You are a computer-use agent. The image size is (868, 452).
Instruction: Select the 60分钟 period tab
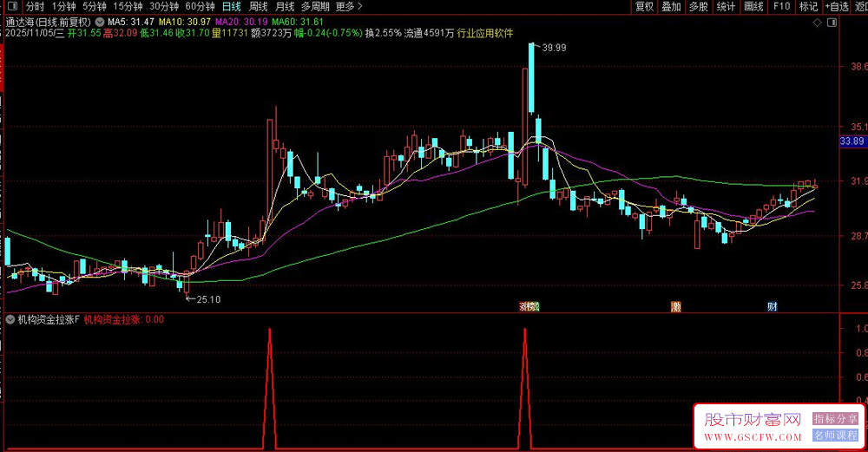(200, 7)
